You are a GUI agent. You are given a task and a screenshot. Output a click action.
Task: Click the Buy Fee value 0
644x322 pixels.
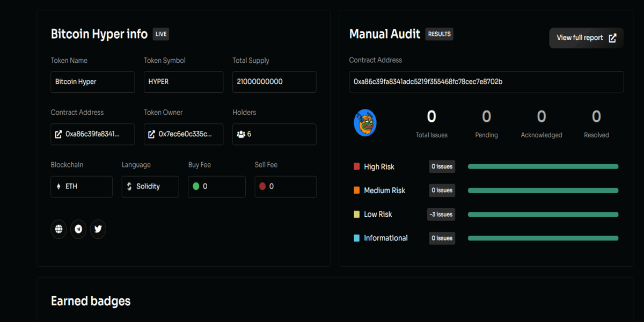tap(205, 187)
